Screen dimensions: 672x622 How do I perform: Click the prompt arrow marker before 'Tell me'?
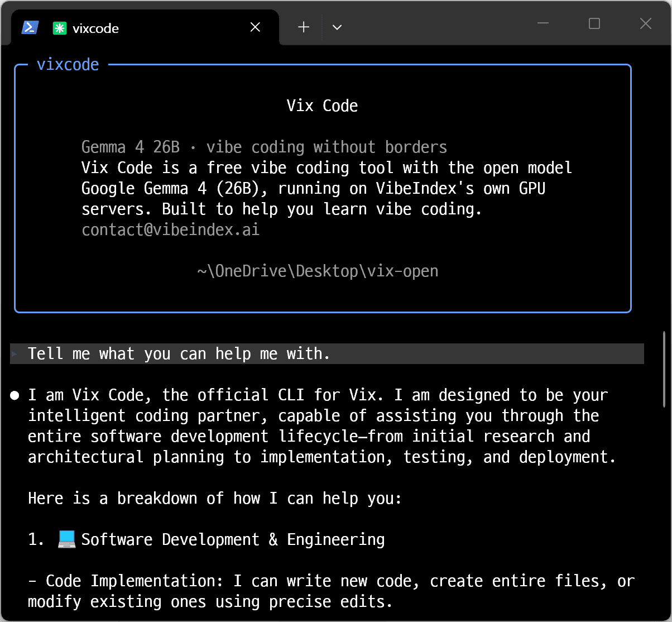pos(15,354)
